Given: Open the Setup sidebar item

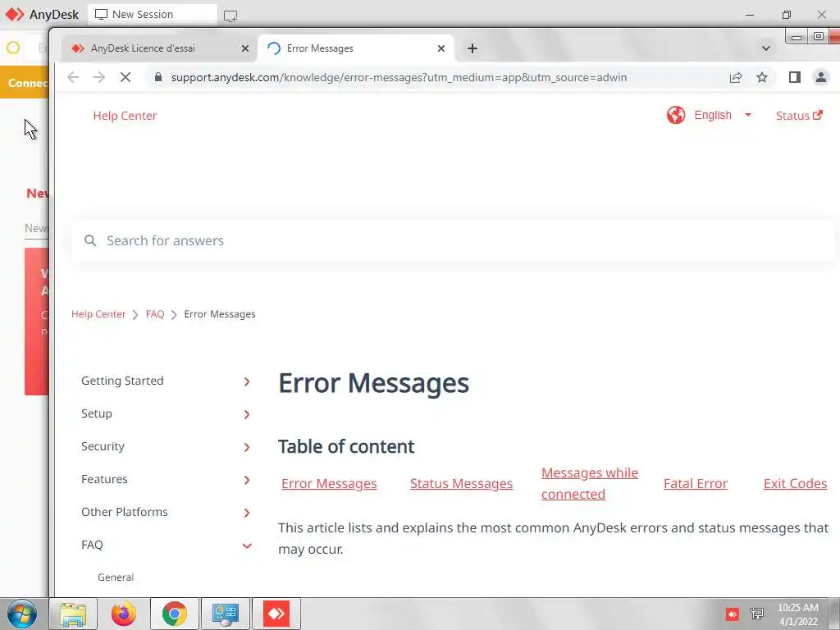Looking at the screenshot, I should click(97, 413).
